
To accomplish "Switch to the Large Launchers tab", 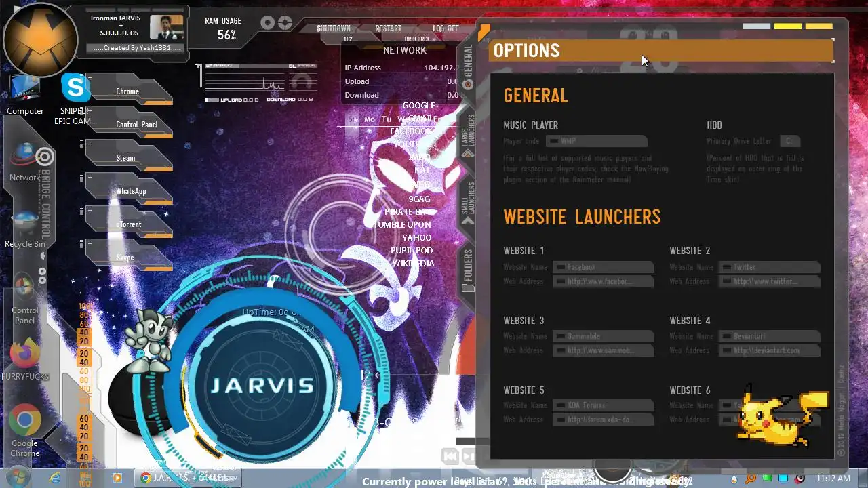I will pyautogui.click(x=468, y=134).
